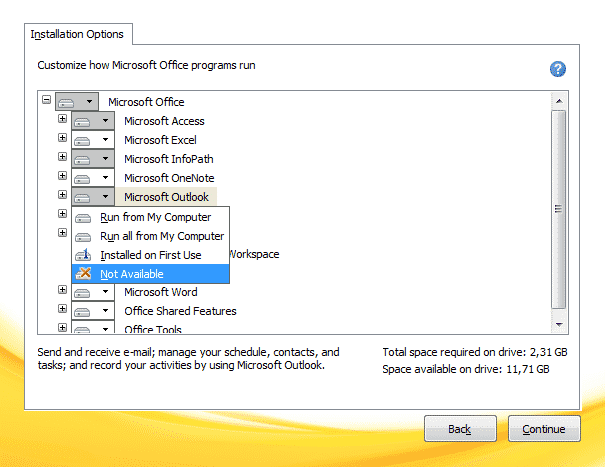Image resolution: width=605 pixels, height=467 pixels.
Task: Select the Microsoft Word label
Action: (161, 292)
